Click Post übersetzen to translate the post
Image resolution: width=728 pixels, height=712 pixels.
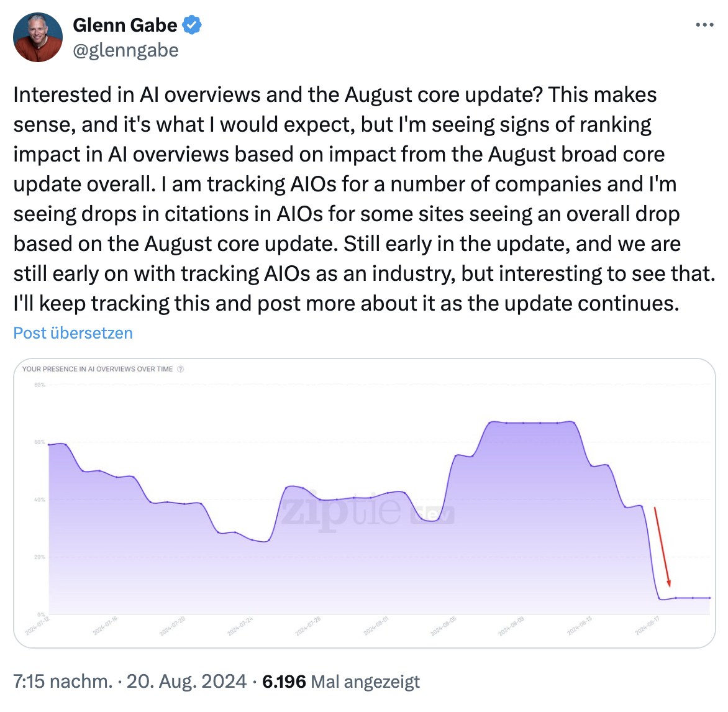(72, 333)
